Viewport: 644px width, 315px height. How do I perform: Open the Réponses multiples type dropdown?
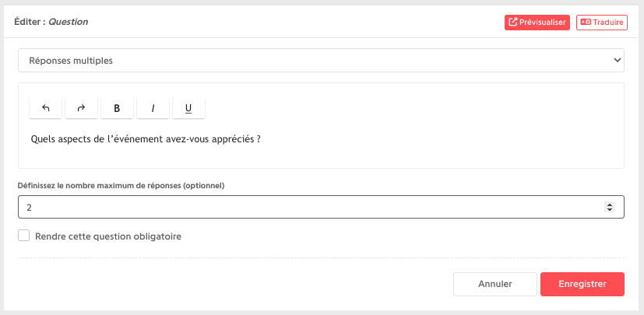[x=321, y=61]
